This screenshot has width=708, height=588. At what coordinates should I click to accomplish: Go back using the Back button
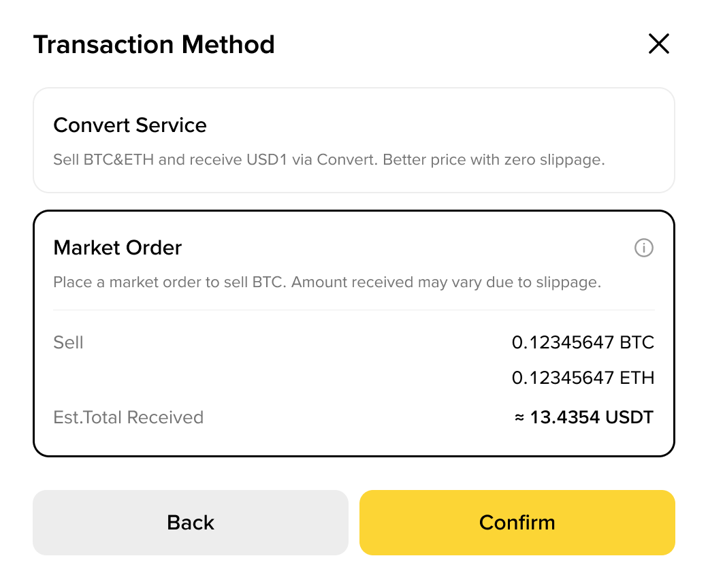click(191, 523)
